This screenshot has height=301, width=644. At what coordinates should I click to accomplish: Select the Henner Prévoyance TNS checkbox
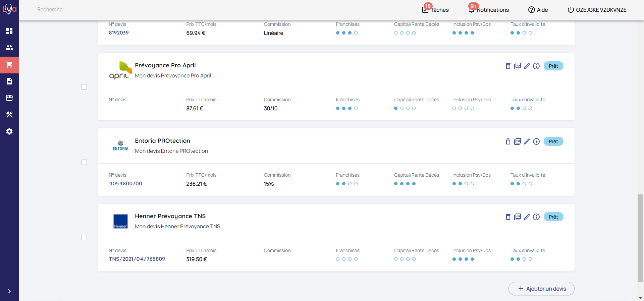click(84, 238)
